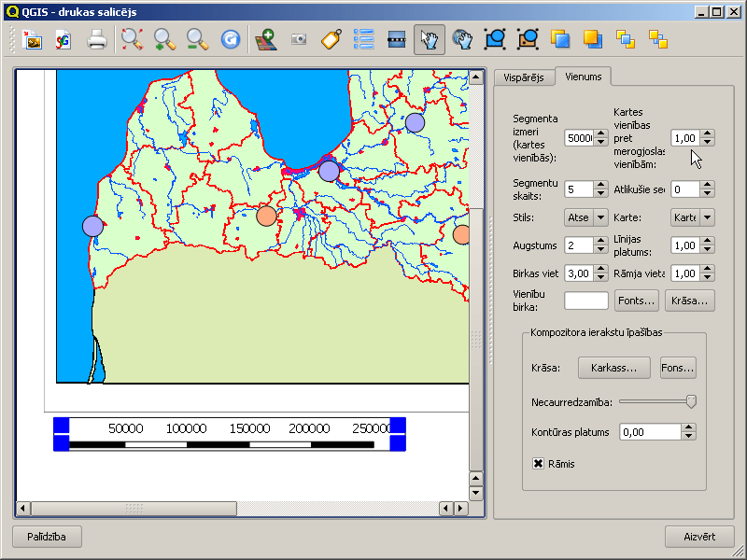The image size is (747, 560).
Task: Click export as SVG icon
Action: tap(63, 40)
